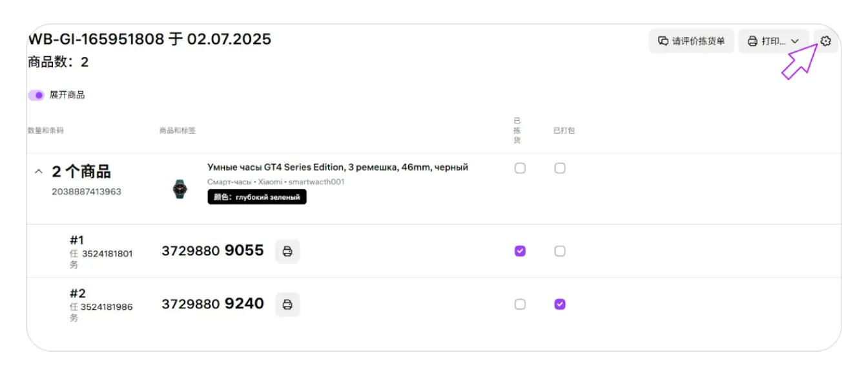Screen dimensions: 868x375
Task: Click the green smartwatch product thumbnail
Action: click(180, 188)
